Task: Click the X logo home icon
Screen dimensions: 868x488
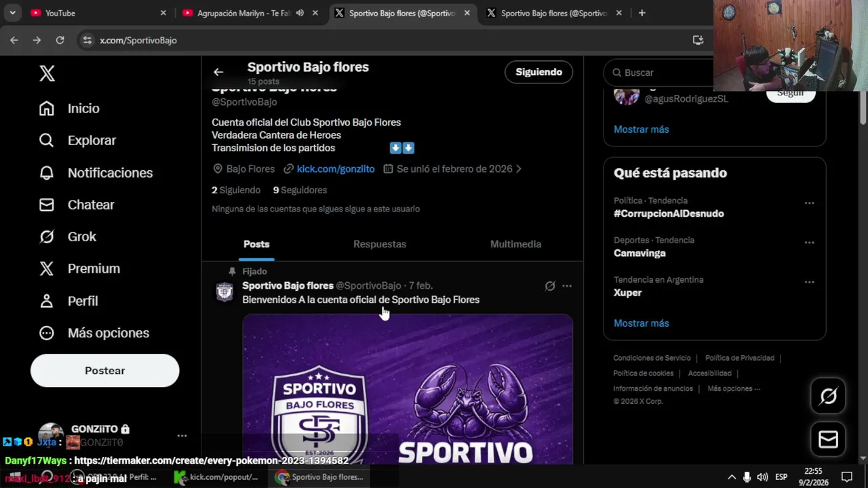Action: click(x=47, y=73)
